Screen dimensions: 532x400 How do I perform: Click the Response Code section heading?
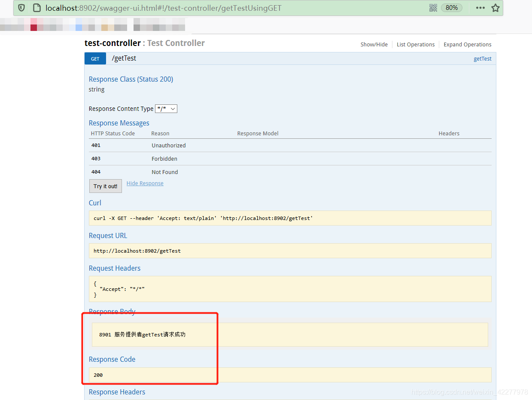click(112, 359)
